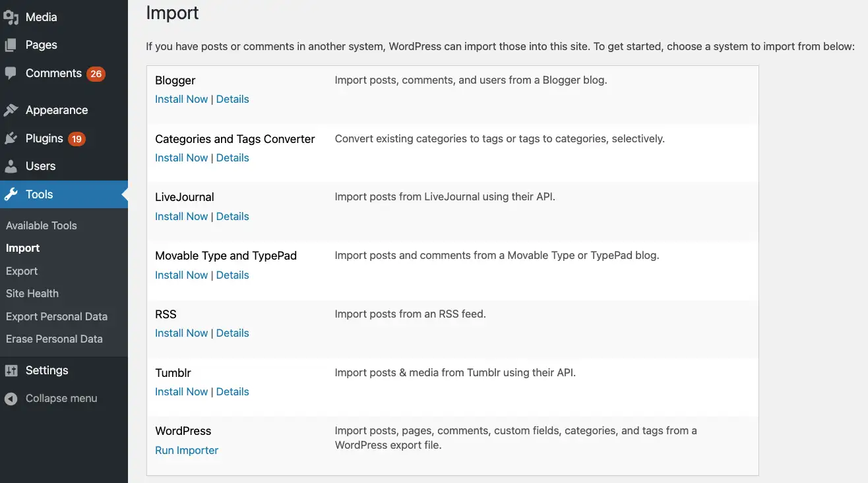Viewport: 868px width, 483px height.
Task: Click the Plugins plug icon
Action: point(11,138)
